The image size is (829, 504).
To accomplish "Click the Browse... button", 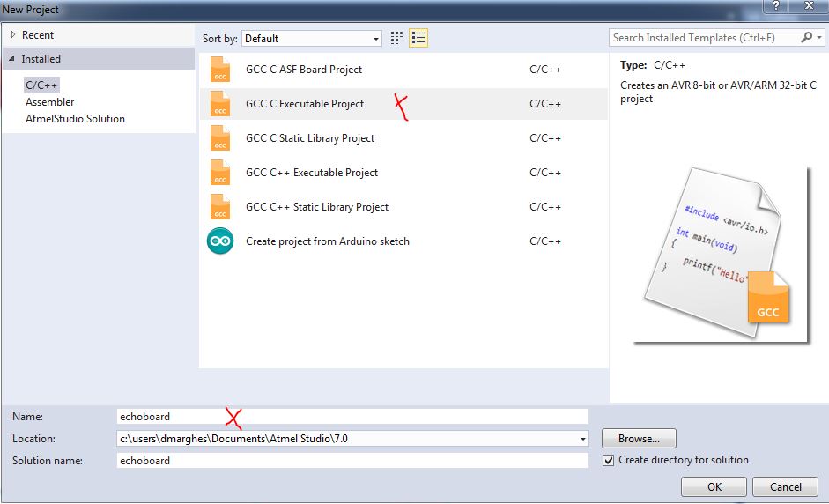I will click(639, 439).
